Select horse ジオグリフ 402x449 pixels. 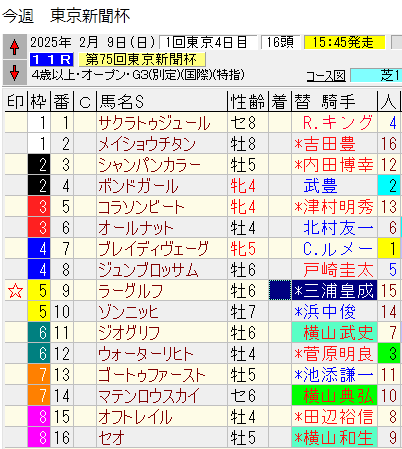[129, 333]
